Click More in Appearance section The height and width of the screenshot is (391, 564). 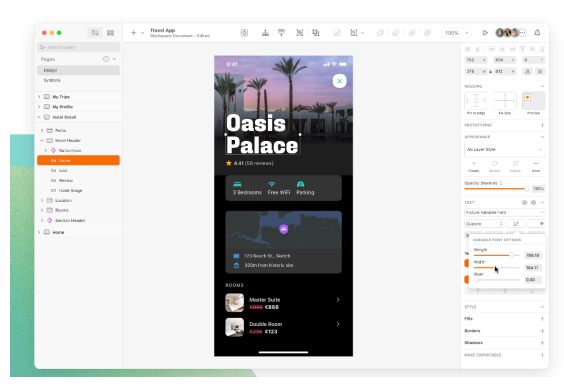pyautogui.click(x=536, y=167)
